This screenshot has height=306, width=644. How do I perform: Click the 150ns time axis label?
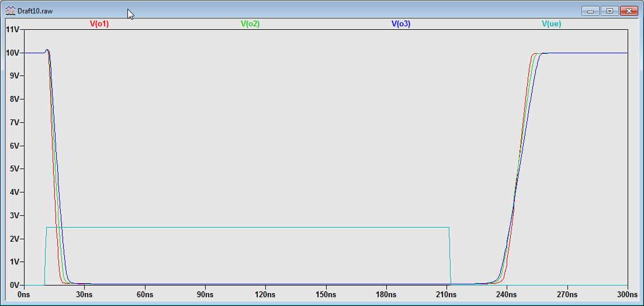point(326,295)
